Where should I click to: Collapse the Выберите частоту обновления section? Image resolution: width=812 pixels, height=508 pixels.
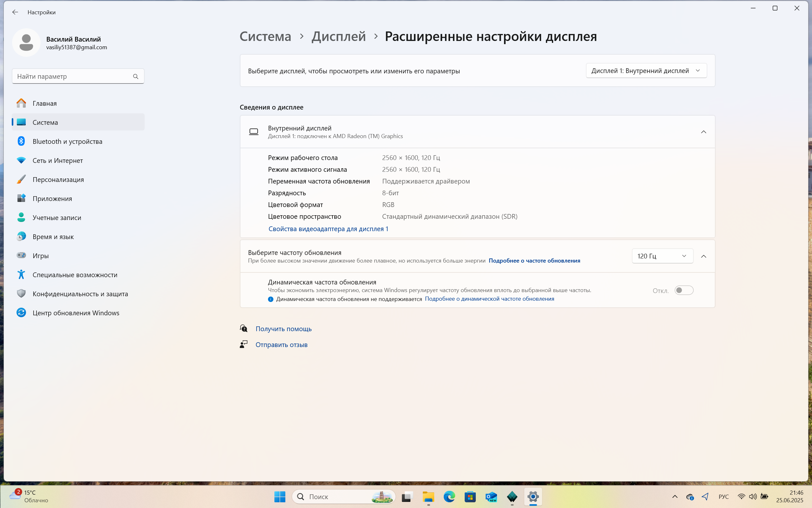click(x=704, y=256)
